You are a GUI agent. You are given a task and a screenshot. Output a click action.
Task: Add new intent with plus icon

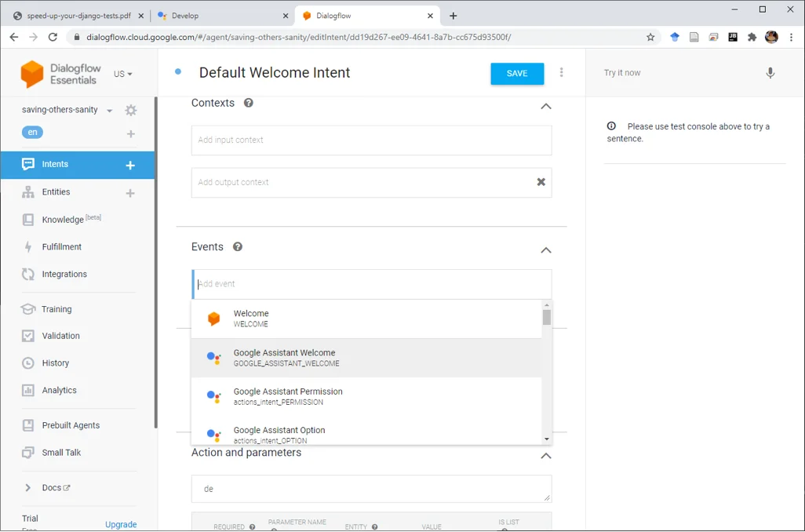(130, 166)
